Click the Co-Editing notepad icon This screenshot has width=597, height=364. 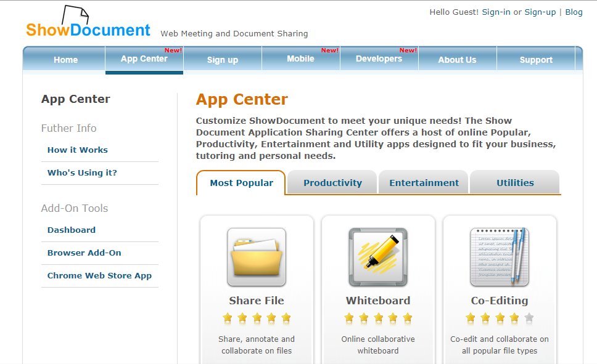(500, 257)
